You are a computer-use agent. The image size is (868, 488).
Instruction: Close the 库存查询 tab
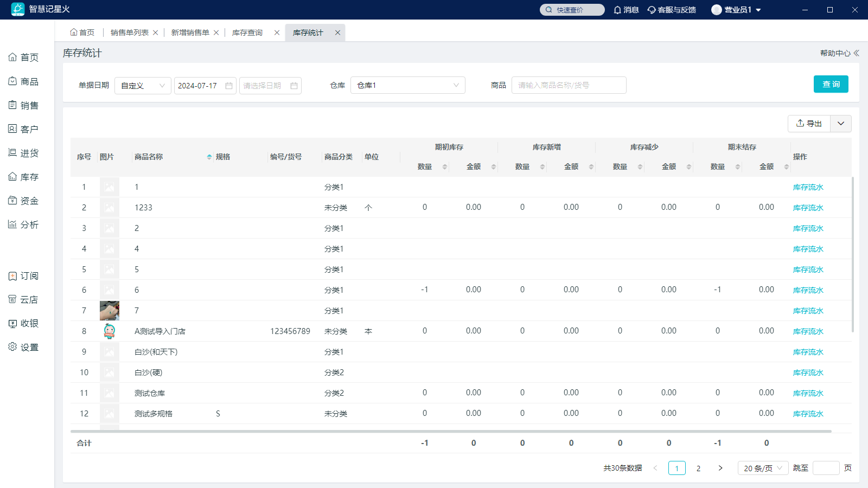point(277,33)
